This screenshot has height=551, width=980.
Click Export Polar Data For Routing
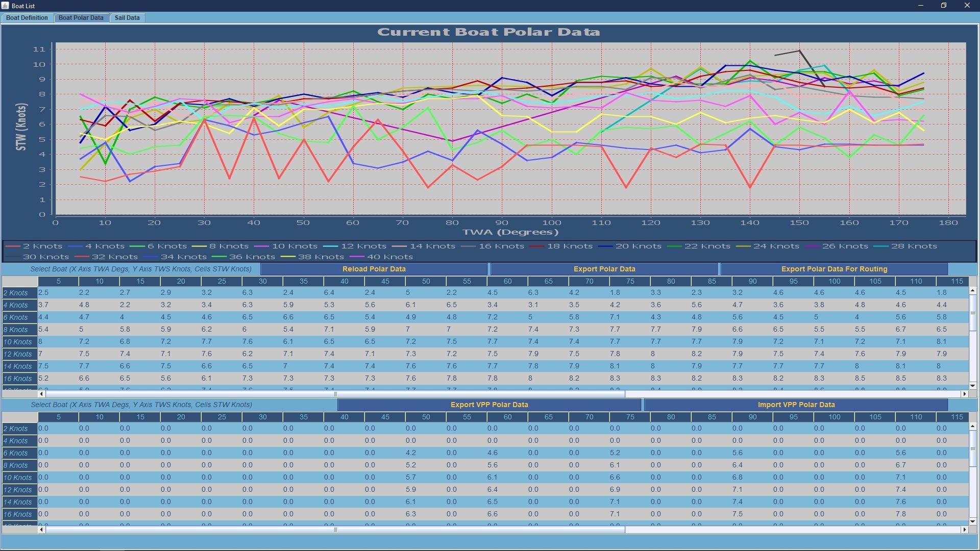(x=834, y=269)
